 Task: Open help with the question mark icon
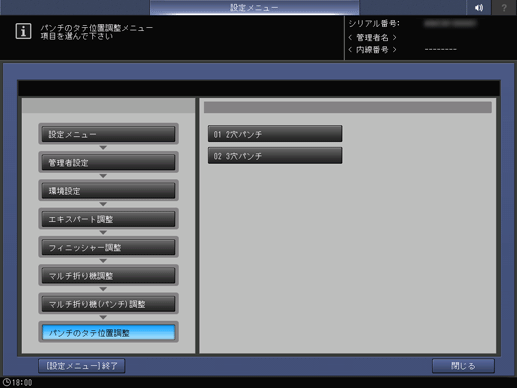504,7
